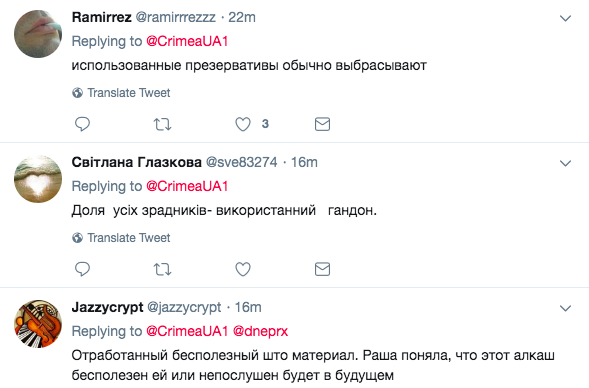This screenshot has width=589, height=388.
Task: Open @CrimeaUA1 mention in Ramirrez's reply
Action: (187, 41)
